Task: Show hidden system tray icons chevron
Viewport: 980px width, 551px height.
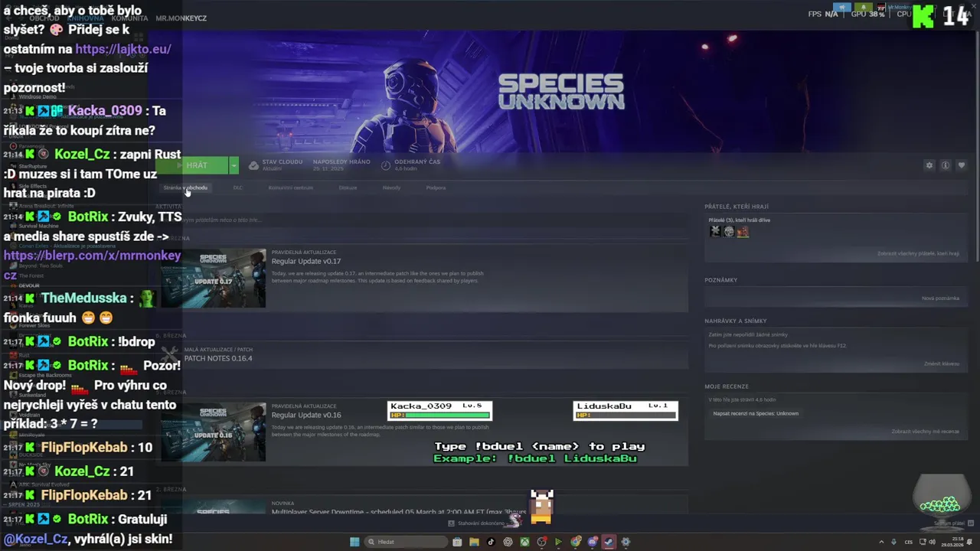Action: tap(880, 542)
